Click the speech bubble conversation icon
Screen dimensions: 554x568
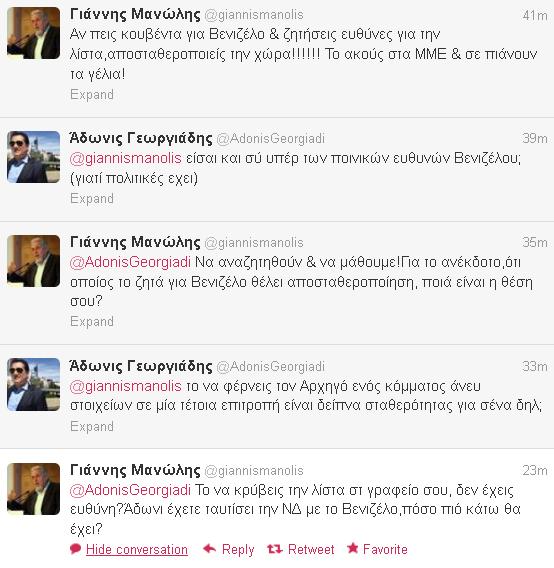point(75,549)
